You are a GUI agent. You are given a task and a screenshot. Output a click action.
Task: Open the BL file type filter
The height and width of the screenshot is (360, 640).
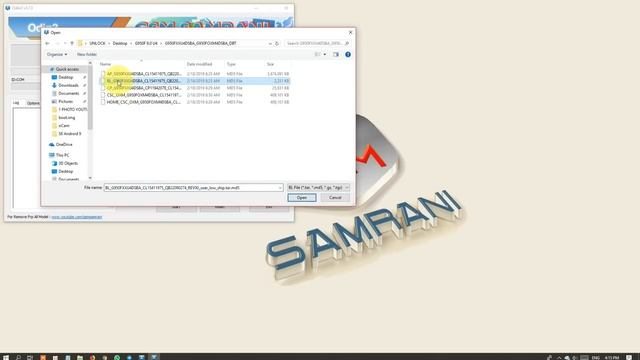point(318,188)
